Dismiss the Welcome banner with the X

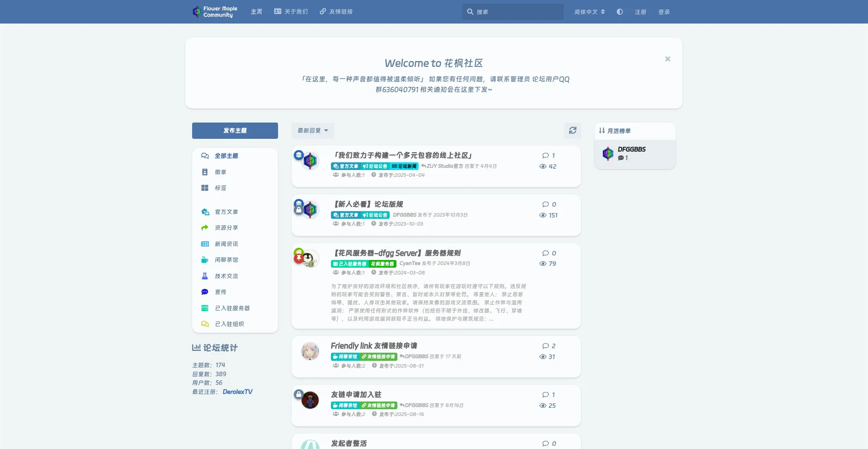pyautogui.click(x=667, y=59)
